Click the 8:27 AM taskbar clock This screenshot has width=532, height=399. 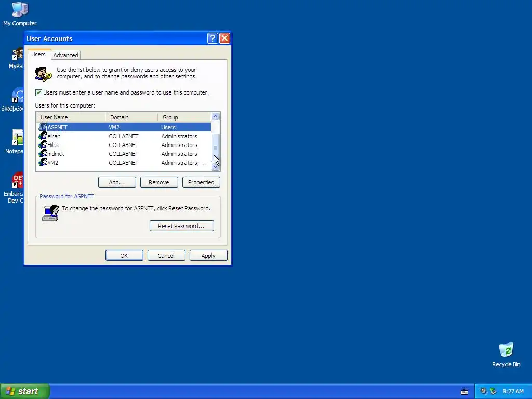pyautogui.click(x=513, y=391)
